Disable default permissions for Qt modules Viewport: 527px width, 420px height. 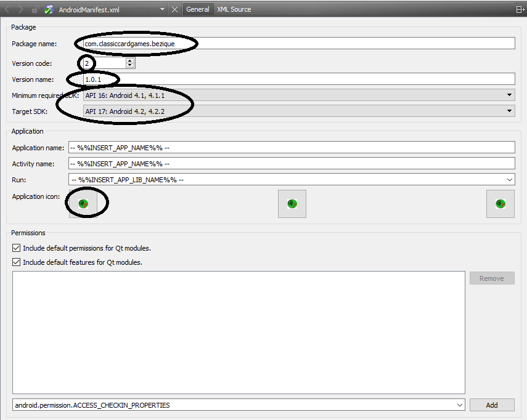pyautogui.click(x=15, y=249)
